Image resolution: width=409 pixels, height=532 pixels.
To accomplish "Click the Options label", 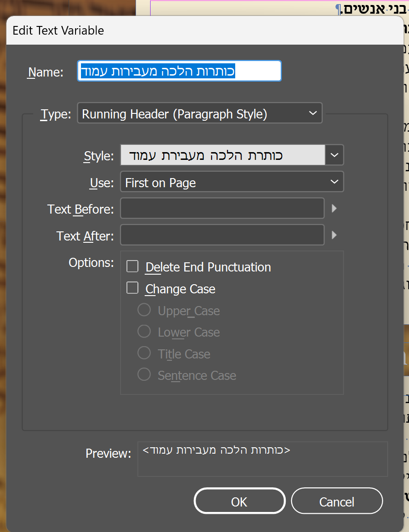I will tap(91, 263).
